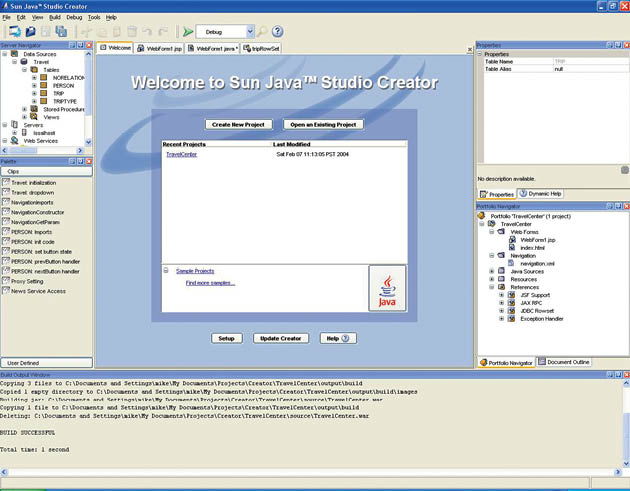Click the JDBC Rowset reference icon

point(511,311)
